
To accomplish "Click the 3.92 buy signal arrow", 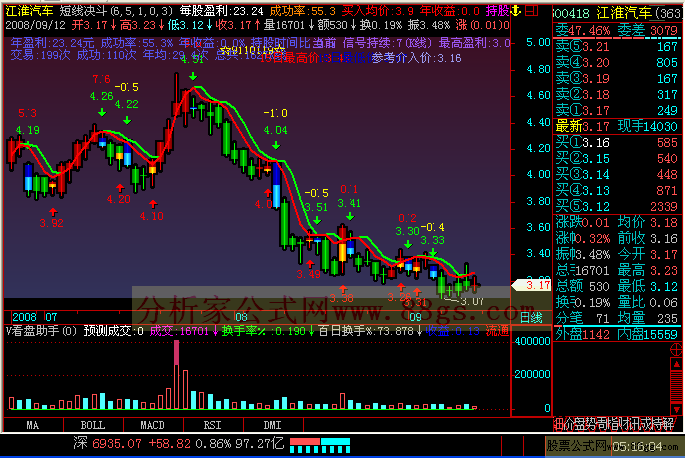I will point(53,212).
